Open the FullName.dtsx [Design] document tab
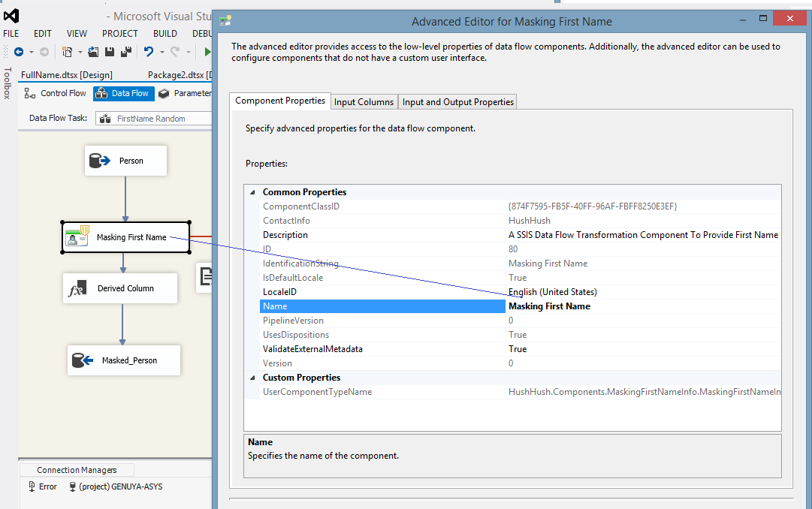Screen dimensions: 812x509 (x=67, y=75)
